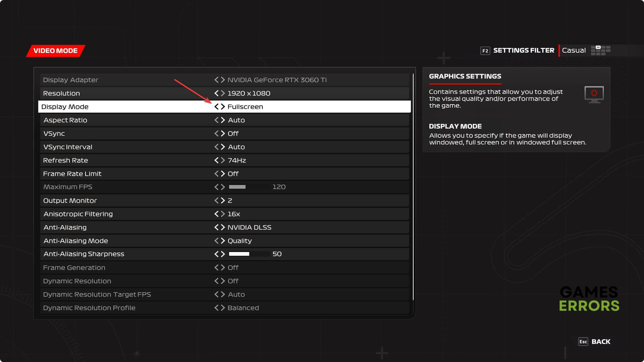
Task: Click the Esc key icon
Action: point(583,342)
